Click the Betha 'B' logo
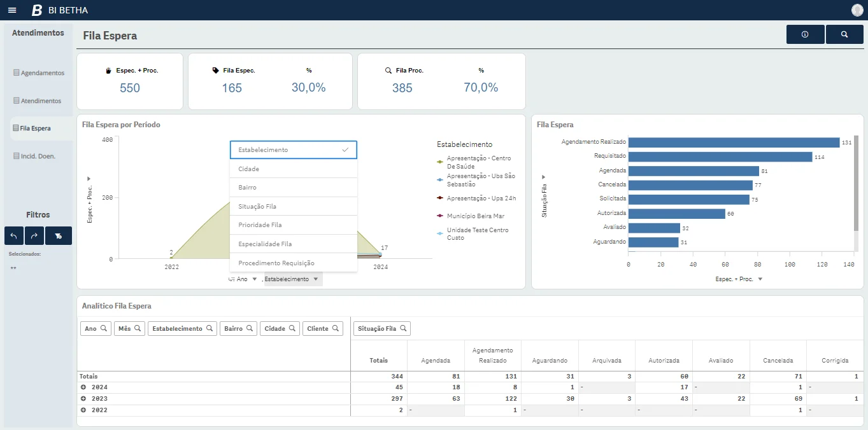 click(37, 10)
